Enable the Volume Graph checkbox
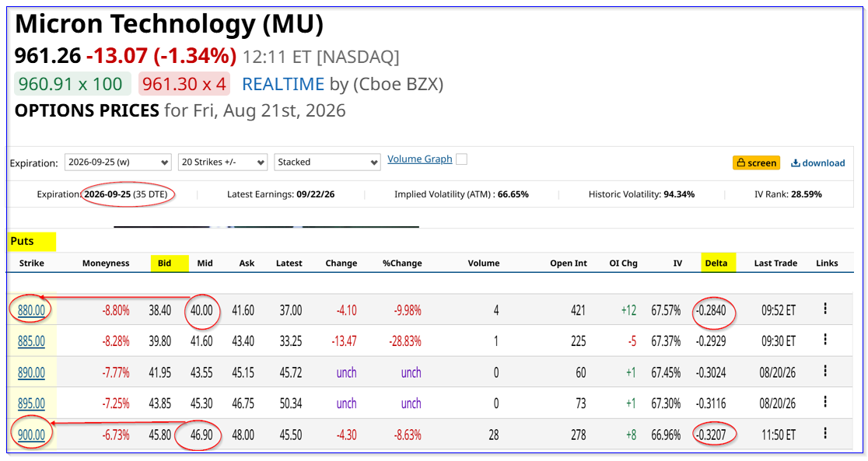The height and width of the screenshot is (461, 868). click(x=462, y=159)
